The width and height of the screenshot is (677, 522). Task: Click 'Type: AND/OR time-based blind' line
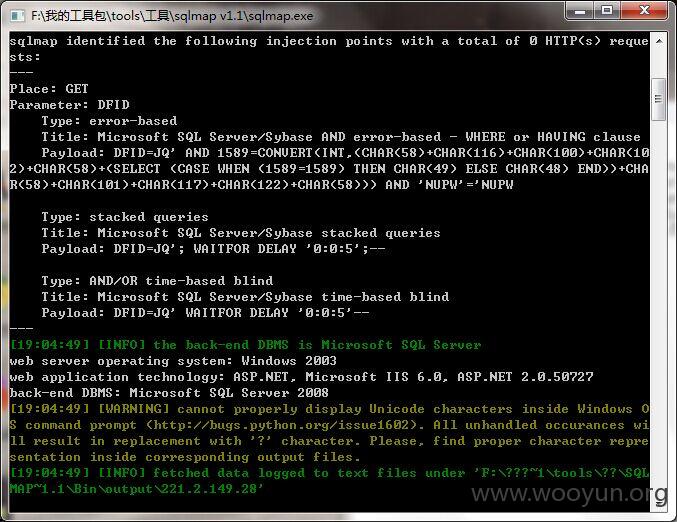tap(157, 281)
